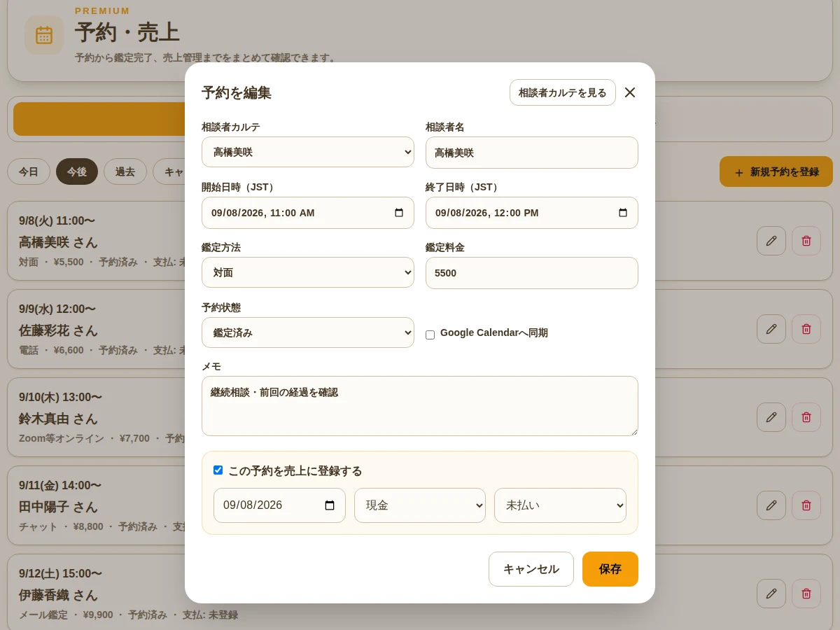Edit 佐藤彩花 reservation with pencil icon
Viewport: 840px width, 630px height.
771,329
